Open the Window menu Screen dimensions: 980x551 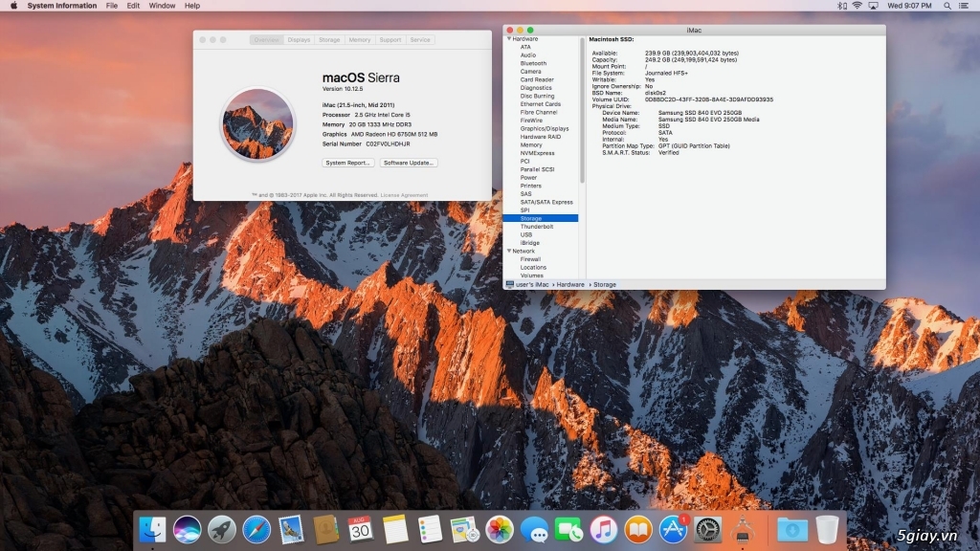pyautogui.click(x=162, y=6)
